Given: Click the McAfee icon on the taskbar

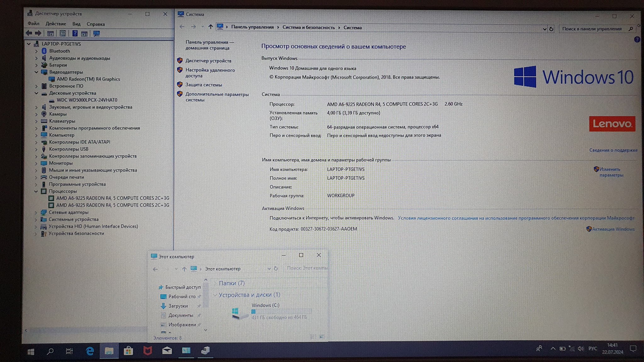Looking at the screenshot, I should click(147, 350).
